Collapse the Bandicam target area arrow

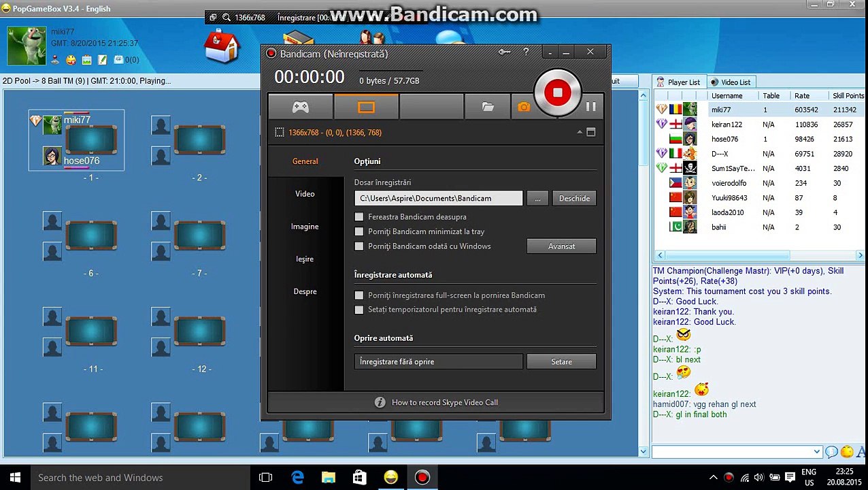[x=580, y=133]
